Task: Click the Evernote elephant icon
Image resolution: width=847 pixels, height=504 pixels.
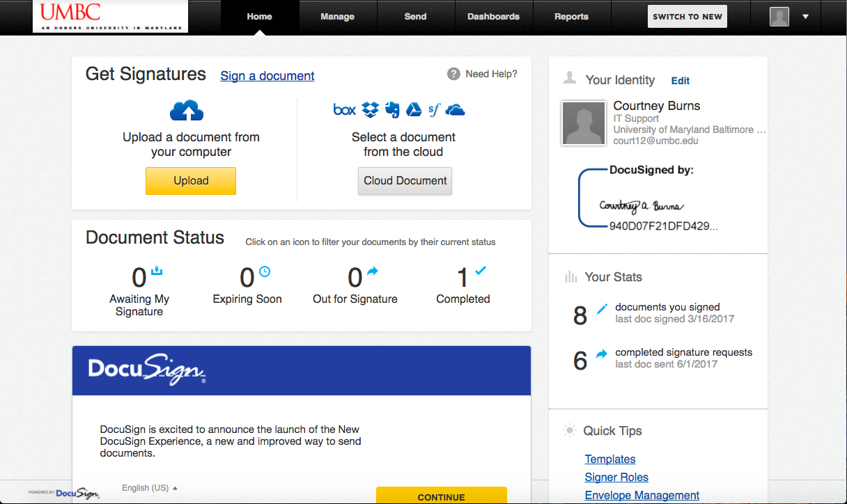Action: point(392,109)
